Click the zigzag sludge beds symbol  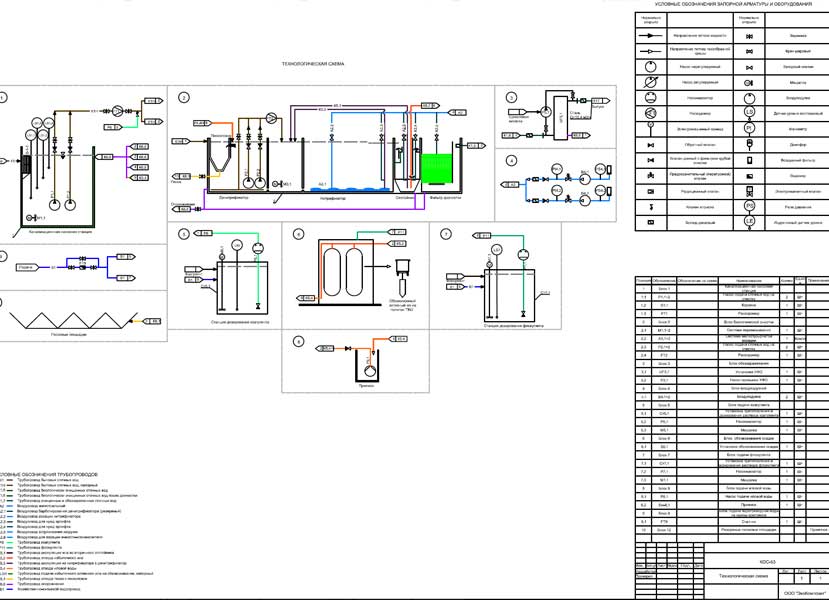click(72, 320)
